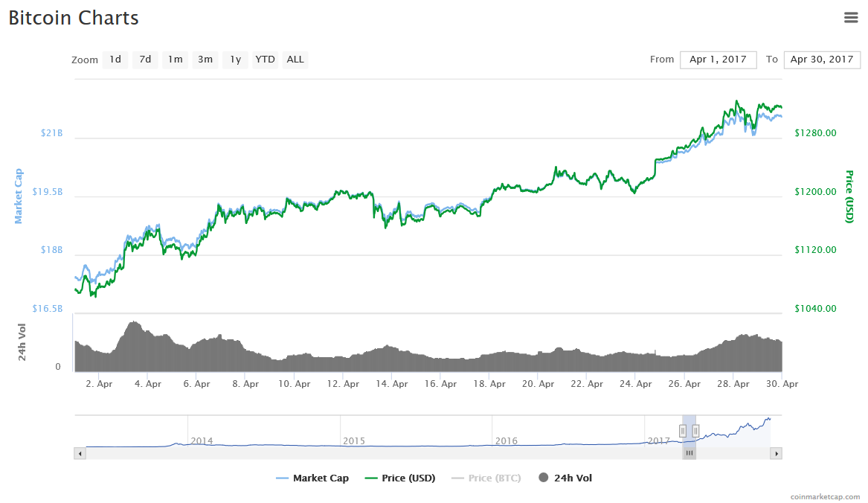Click the $1040.00 price axis label
The width and height of the screenshot is (868, 503).
(815, 309)
